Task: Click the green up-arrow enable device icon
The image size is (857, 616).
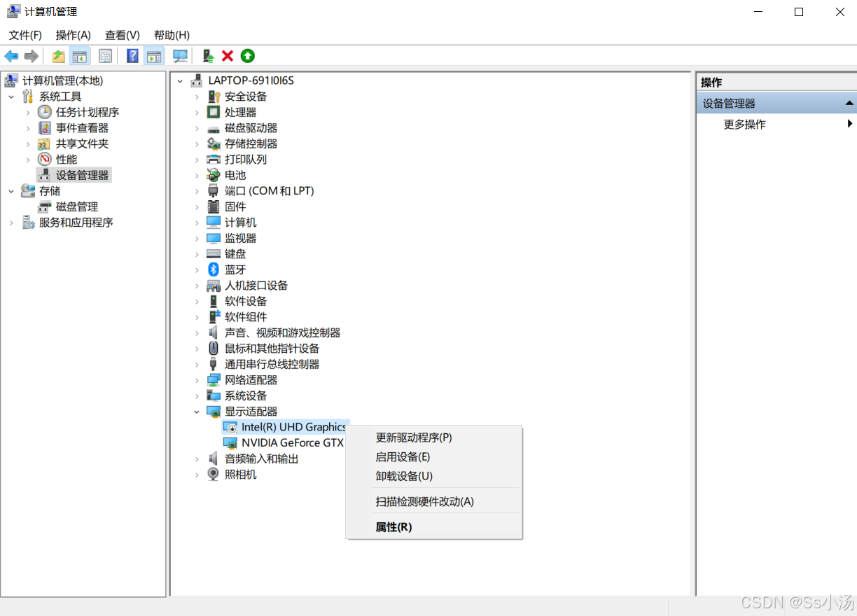Action: pyautogui.click(x=248, y=56)
